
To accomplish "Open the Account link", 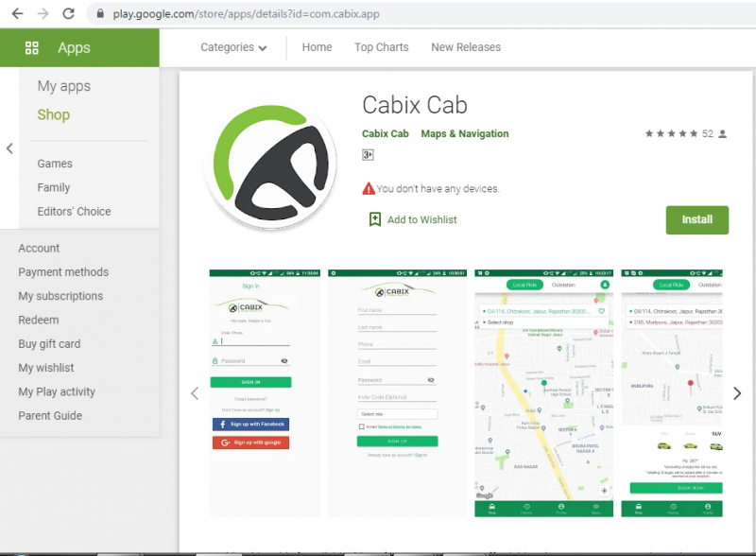I will tap(39, 248).
